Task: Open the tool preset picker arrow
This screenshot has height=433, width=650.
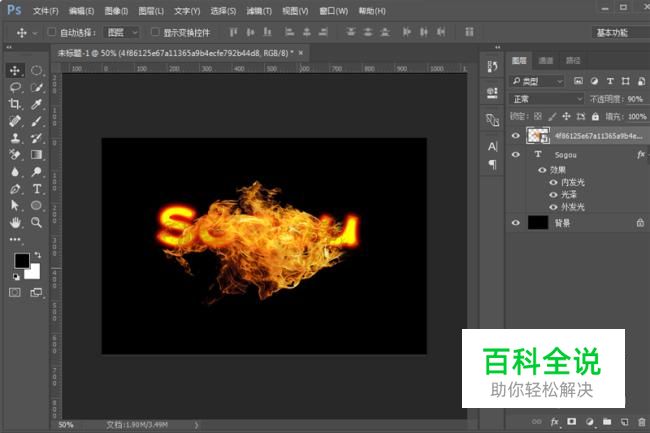Action: 35,33
